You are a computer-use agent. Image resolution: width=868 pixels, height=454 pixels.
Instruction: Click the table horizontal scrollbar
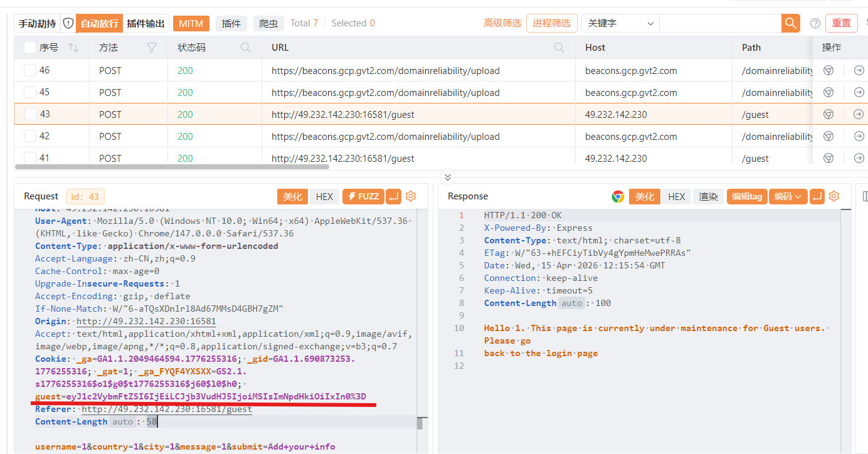[172, 167]
